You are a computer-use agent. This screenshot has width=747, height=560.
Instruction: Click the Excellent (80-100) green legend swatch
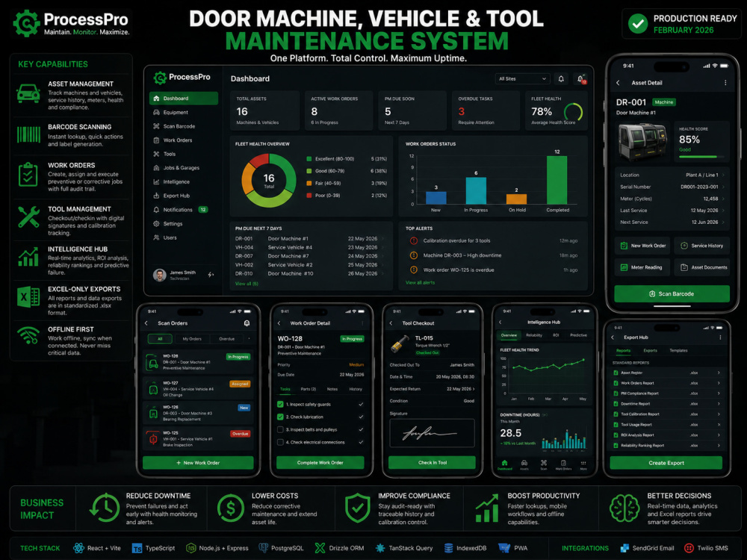click(x=309, y=158)
